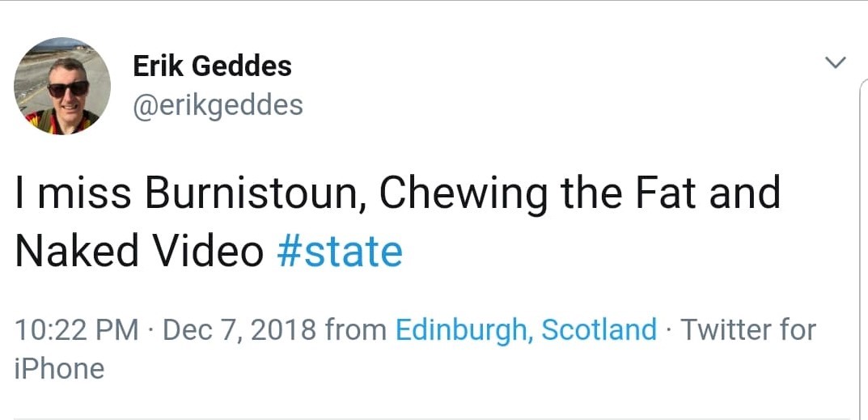Click the vertical panel border at right edge
This screenshot has width=868, height=420.
click(x=861, y=243)
